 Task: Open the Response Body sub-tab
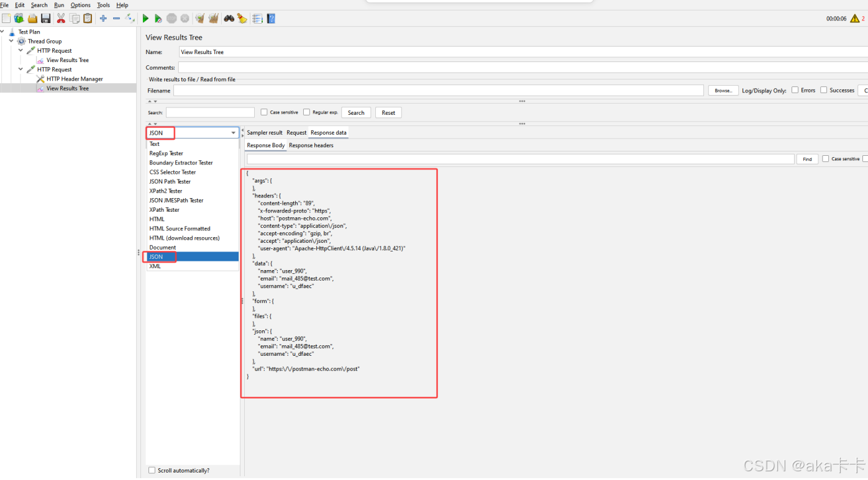pyautogui.click(x=266, y=145)
